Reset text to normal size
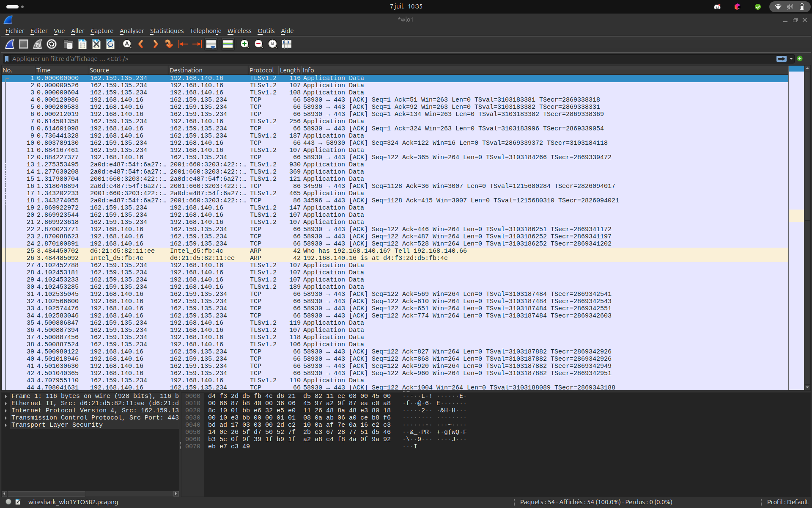Screen dimensions: 812x508 click(273, 44)
